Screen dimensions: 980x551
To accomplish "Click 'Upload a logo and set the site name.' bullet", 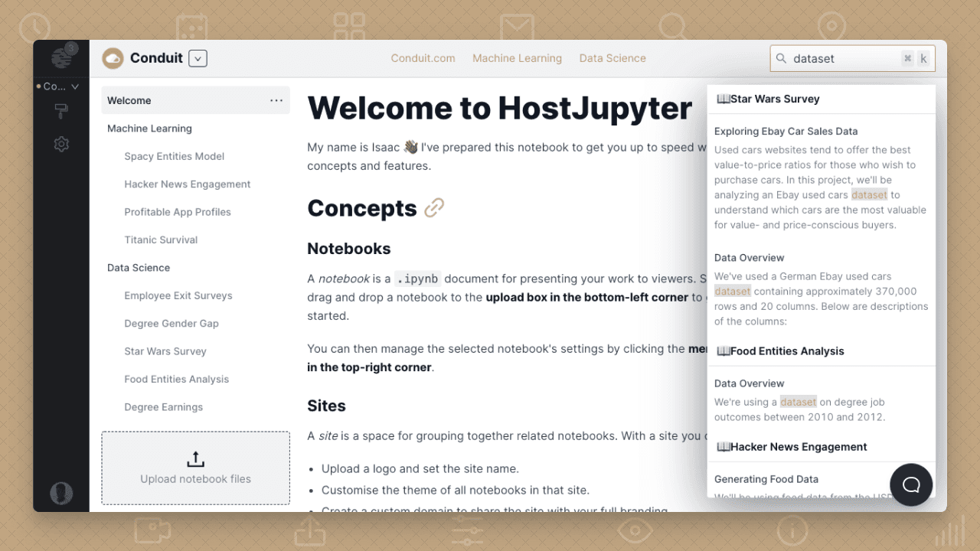I will pos(420,468).
